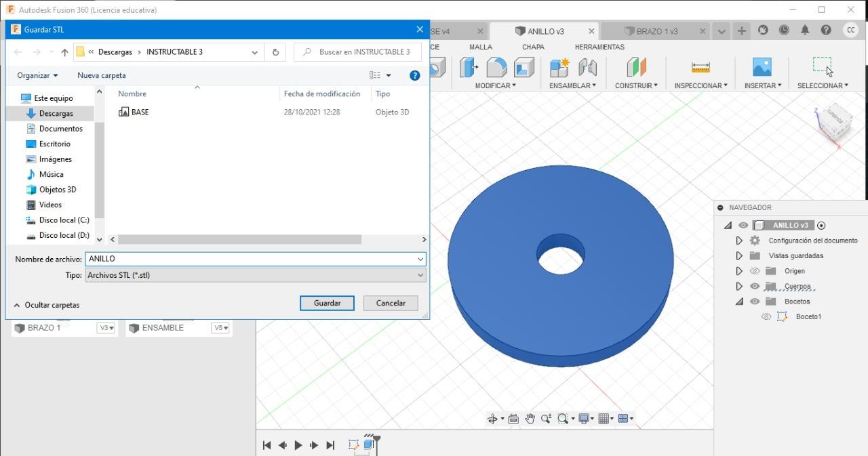Click the Measure inspect icon
The image size is (868, 456).
[701, 67]
